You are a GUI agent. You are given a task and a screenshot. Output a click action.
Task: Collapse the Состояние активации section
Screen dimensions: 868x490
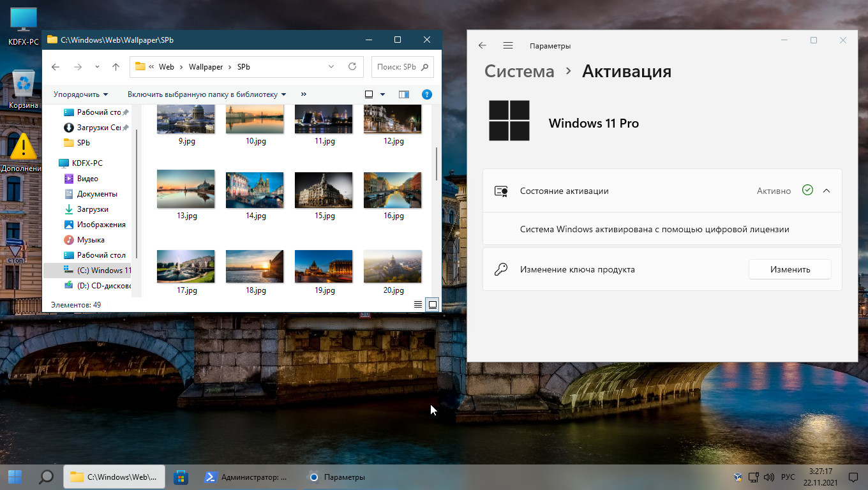pos(827,191)
